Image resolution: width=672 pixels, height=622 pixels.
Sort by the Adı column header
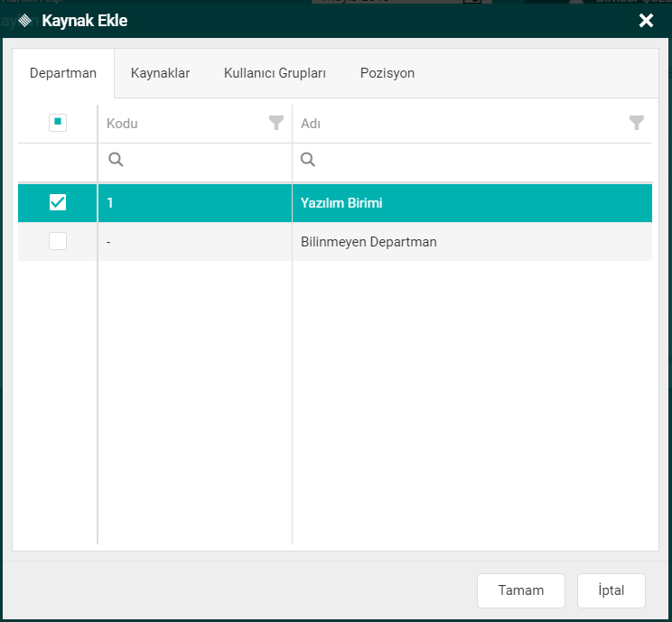(x=311, y=124)
